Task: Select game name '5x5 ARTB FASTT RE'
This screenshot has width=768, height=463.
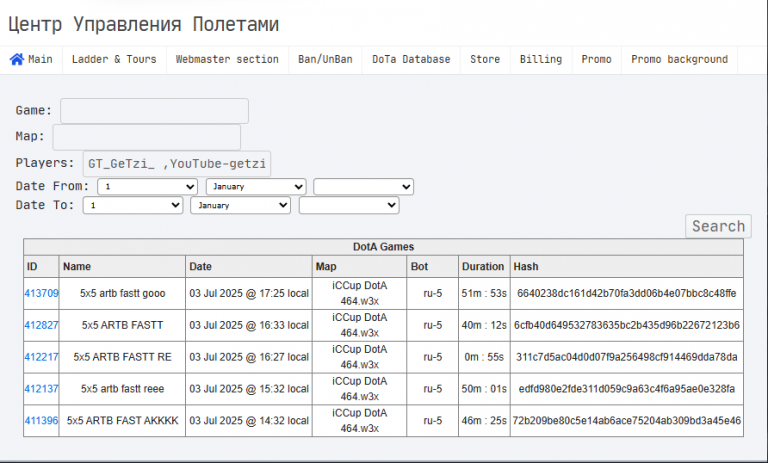Action: coord(122,357)
